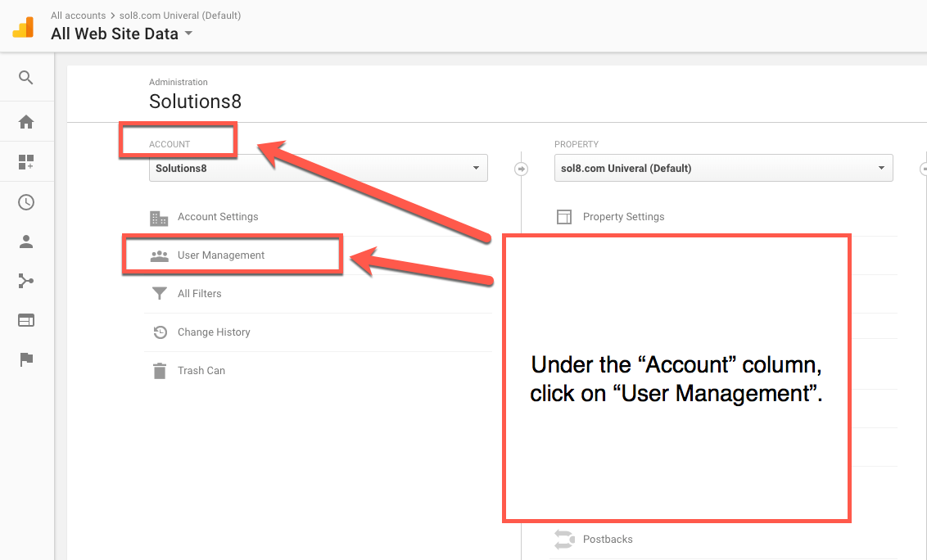927x560 pixels.
Task: Click the Postbacks arrows icon
Action: [x=564, y=540]
